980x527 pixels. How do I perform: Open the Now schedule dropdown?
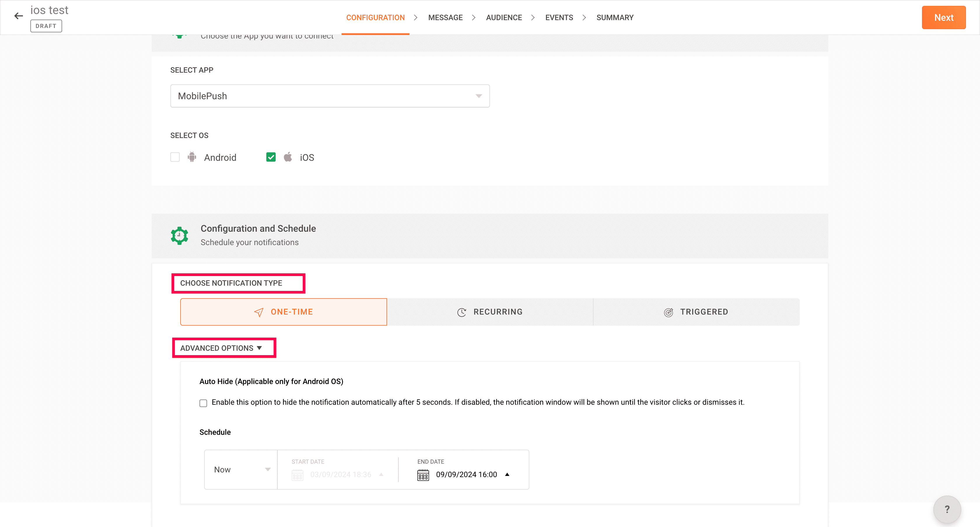coord(241,470)
